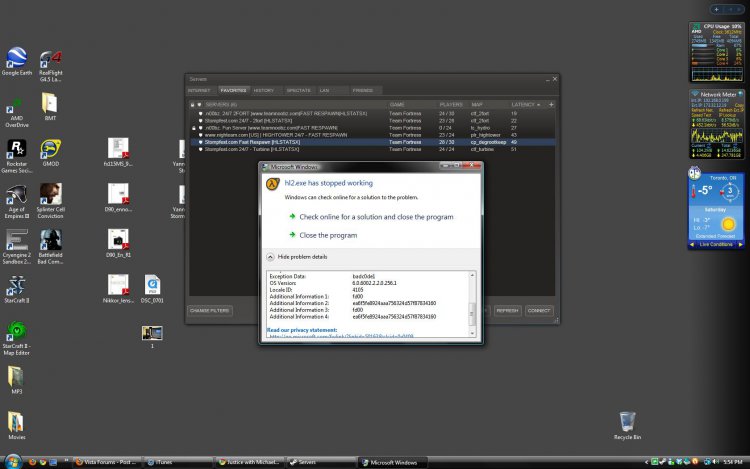Image resolution: width=750 pixels, height=469 pixels.
Task: Click the password lock column header icon
Action: click(192, 105)
